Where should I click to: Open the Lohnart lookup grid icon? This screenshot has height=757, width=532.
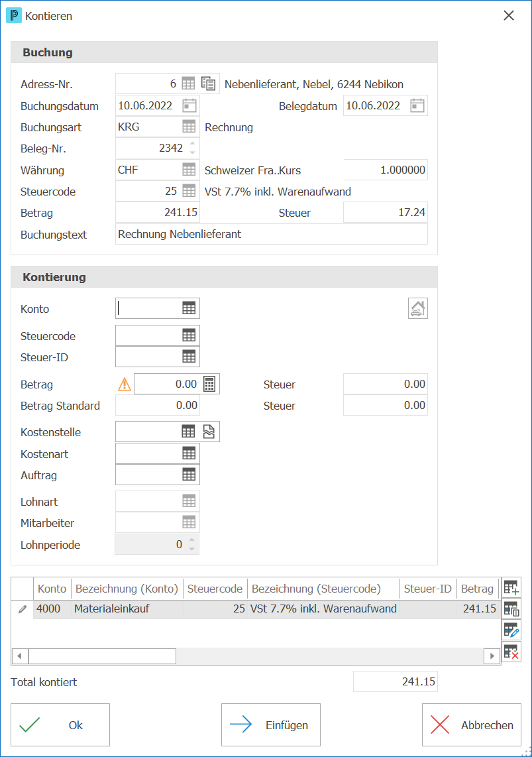coord(189,501)
